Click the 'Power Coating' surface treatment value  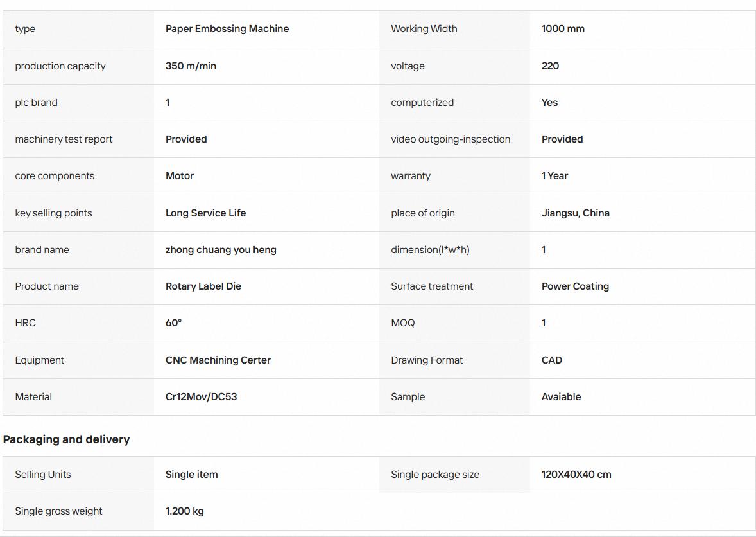coord(575,286)
